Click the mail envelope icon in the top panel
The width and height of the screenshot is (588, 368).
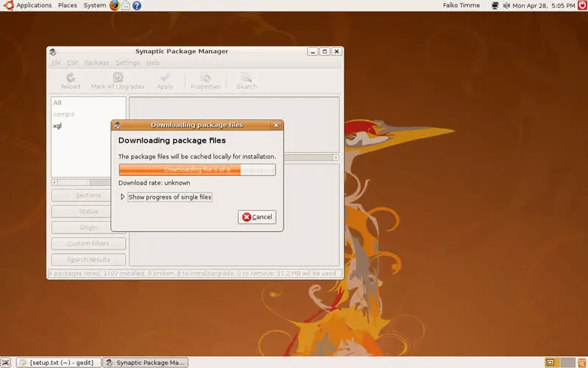pos(126,6)
